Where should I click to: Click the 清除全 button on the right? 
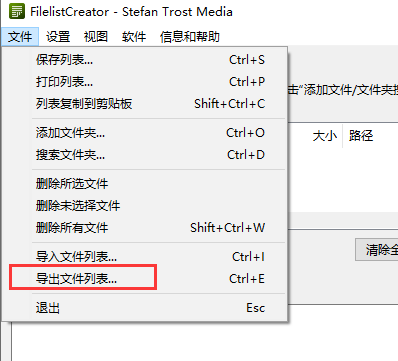[377, 249]
